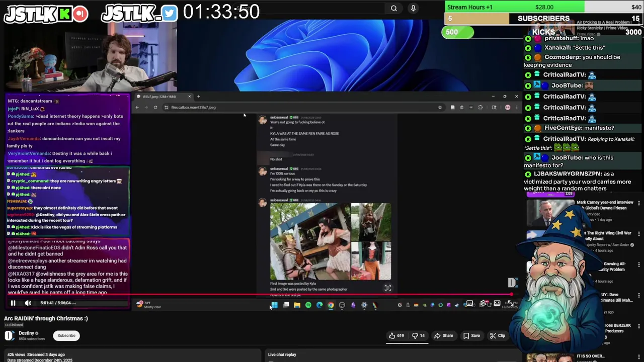Open Task View on the taskbar

point(286,305)
